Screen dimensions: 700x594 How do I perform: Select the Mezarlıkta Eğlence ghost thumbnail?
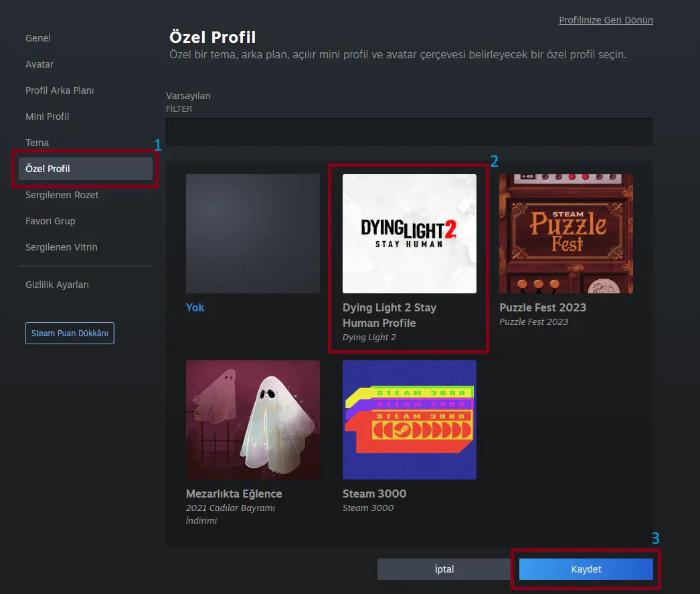click(x=253, y=420)
